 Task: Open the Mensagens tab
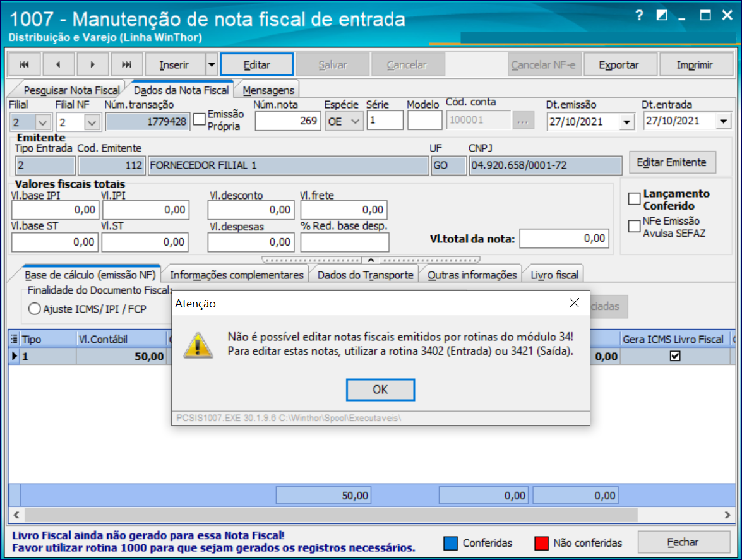(268, 90)
